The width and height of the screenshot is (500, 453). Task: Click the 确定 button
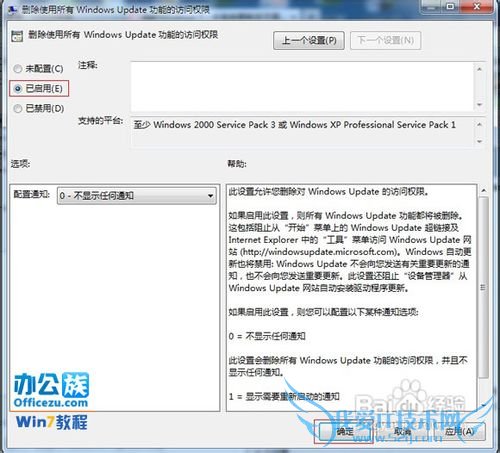pos(344,432)
